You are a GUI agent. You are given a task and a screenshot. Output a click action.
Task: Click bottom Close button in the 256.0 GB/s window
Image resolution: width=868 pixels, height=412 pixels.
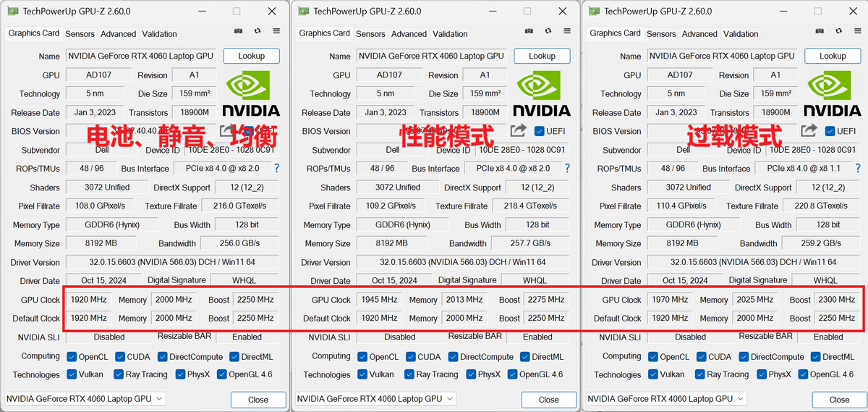(x=258, y=400)
